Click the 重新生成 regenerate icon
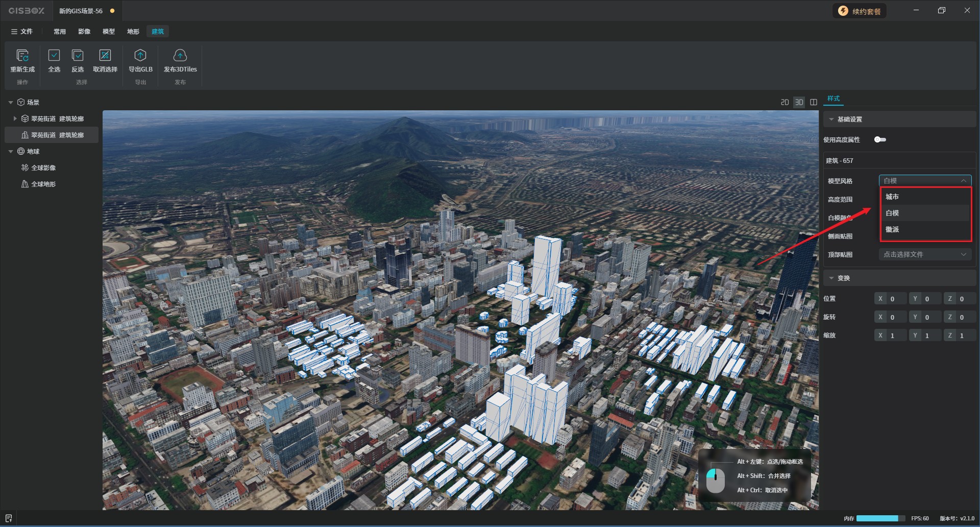Image resolution: width=980 pixels, height=527 pixels. click(22, 55)
